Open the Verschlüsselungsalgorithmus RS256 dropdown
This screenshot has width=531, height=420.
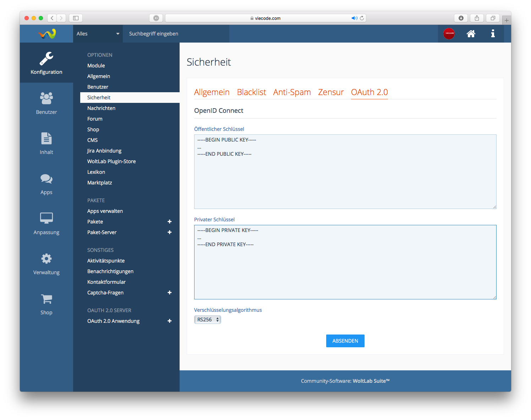tap(208, 320)
